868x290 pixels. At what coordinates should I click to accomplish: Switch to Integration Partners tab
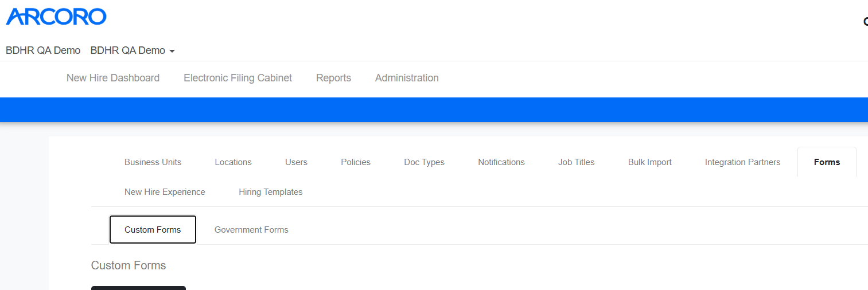[742, 162]
